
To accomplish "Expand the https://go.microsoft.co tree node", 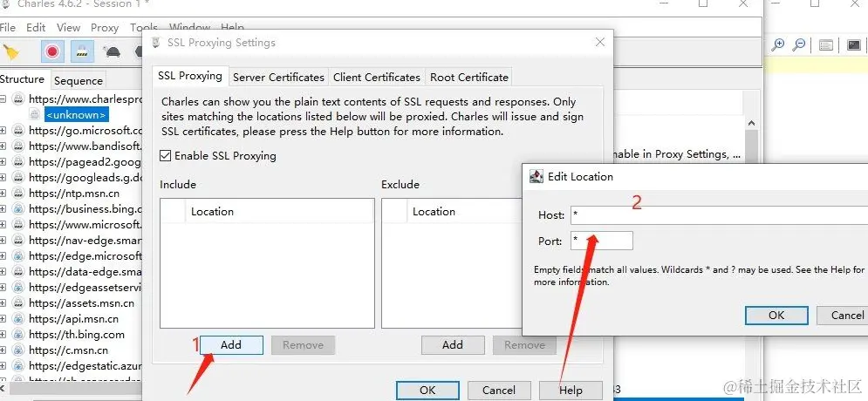I will pos(3,131).
